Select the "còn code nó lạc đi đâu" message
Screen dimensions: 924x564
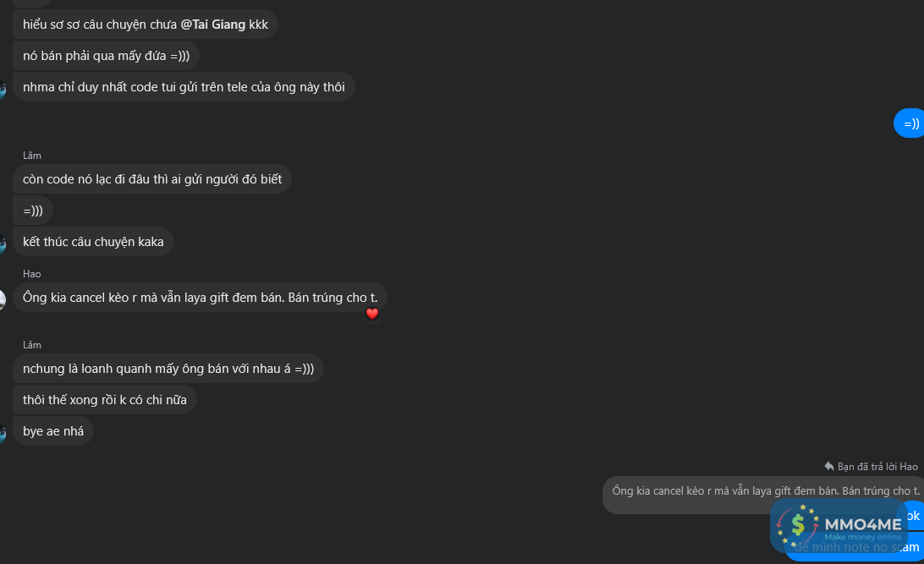[x=152, y=179]
